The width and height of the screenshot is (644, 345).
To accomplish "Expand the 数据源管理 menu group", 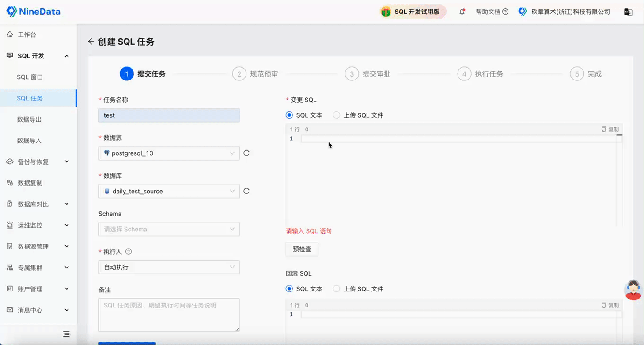I will click(x=67, y=246).
